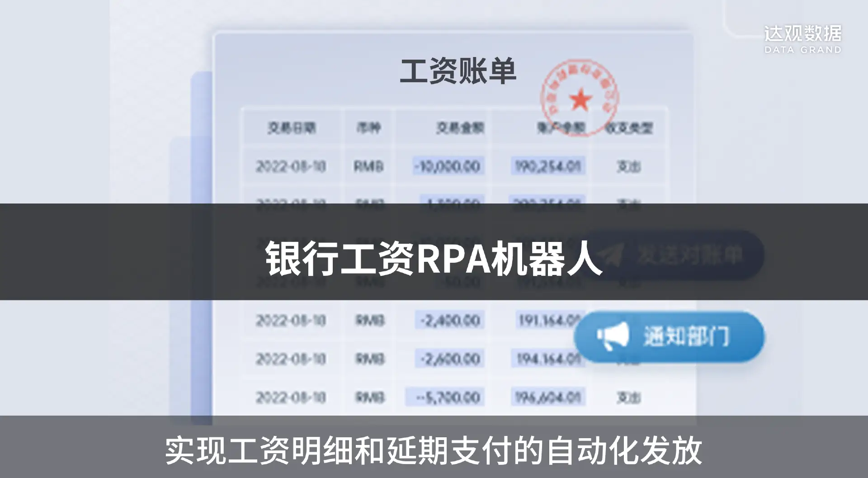Click the 账户余额 column header
Viewport: 868px width, 478px height.
(x=561, y=128)
